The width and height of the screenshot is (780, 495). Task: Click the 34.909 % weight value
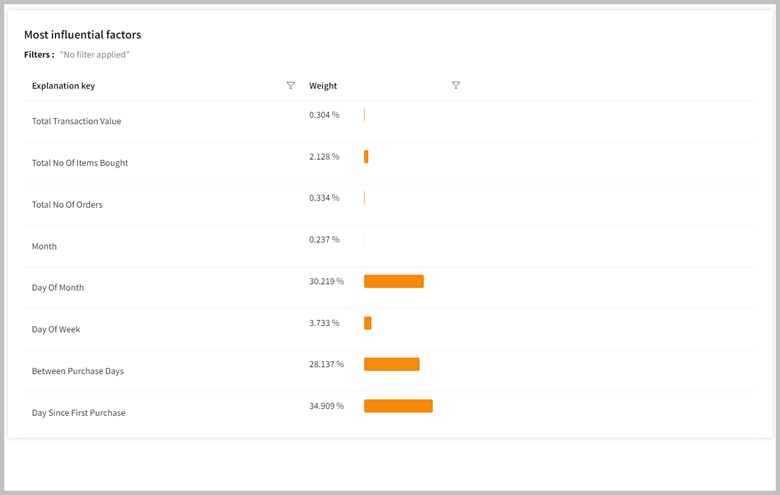[326, 406]
